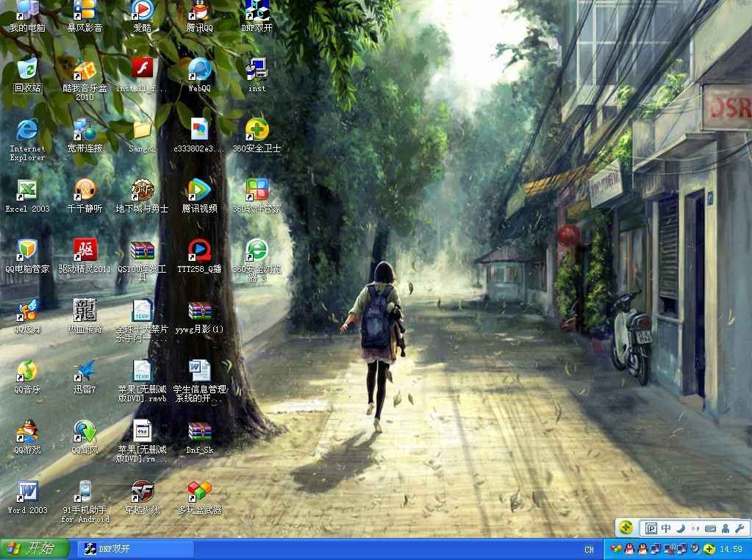Open the 爱酷 shortcut
The width and height of the screenshot is (752, 560).
(142, 16)
